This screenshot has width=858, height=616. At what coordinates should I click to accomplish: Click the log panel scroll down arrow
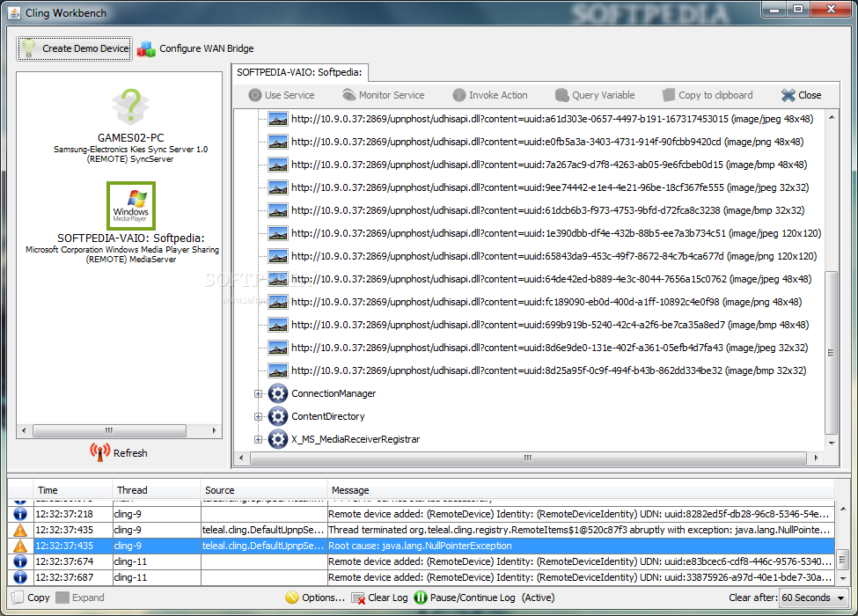click(x=843, y=578)
